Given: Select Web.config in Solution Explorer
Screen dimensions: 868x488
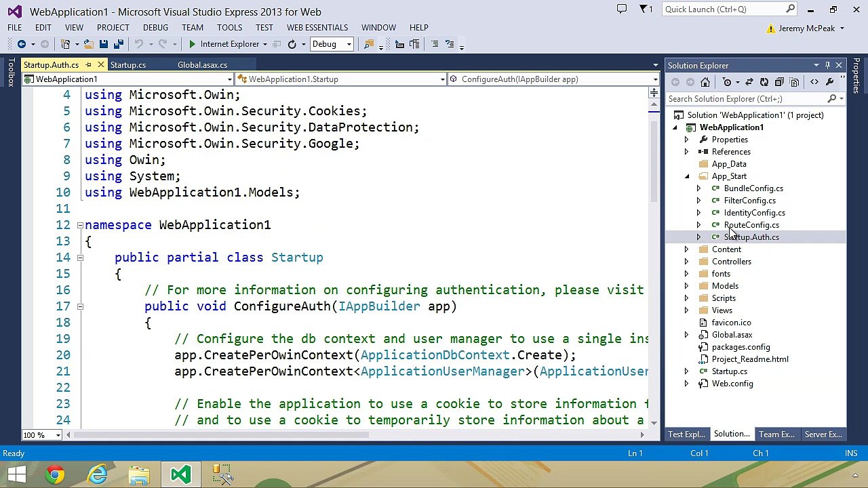Looking at the screenshot, I should [732, 384].
